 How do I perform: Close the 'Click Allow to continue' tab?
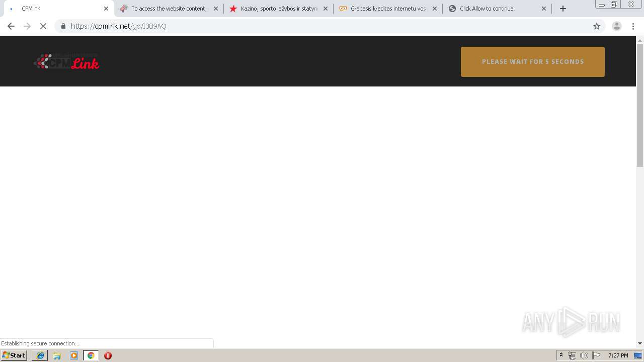[544, 9]
